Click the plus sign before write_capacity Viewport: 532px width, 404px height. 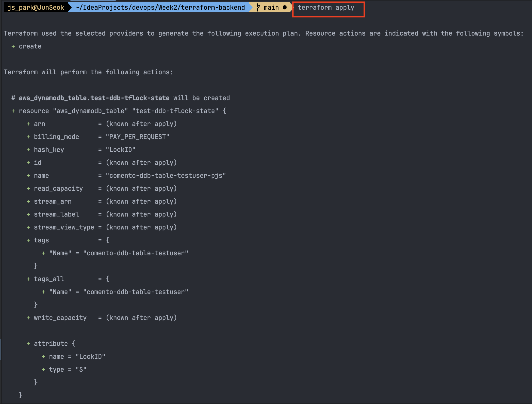[28, 318]
